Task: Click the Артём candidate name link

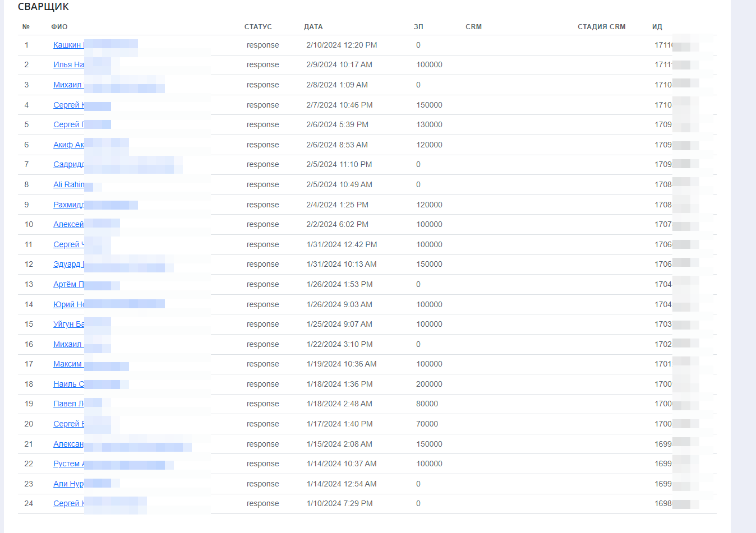Action: point(68,285)
